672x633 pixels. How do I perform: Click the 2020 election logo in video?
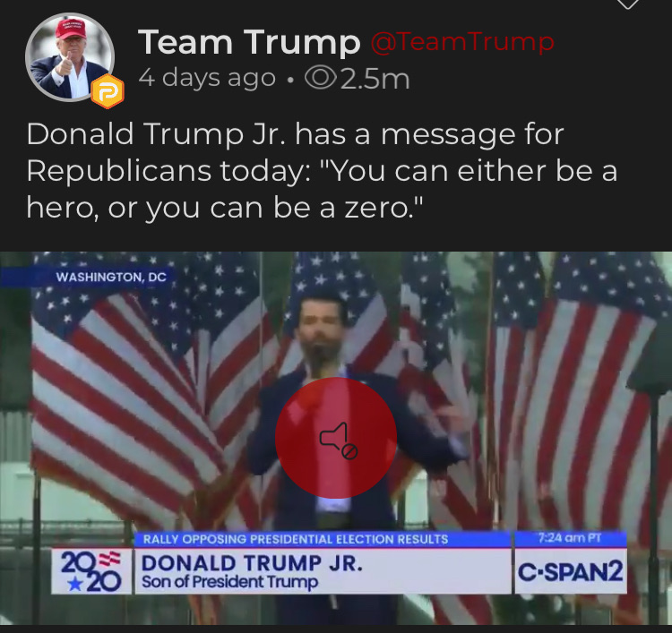pos(91,571)
